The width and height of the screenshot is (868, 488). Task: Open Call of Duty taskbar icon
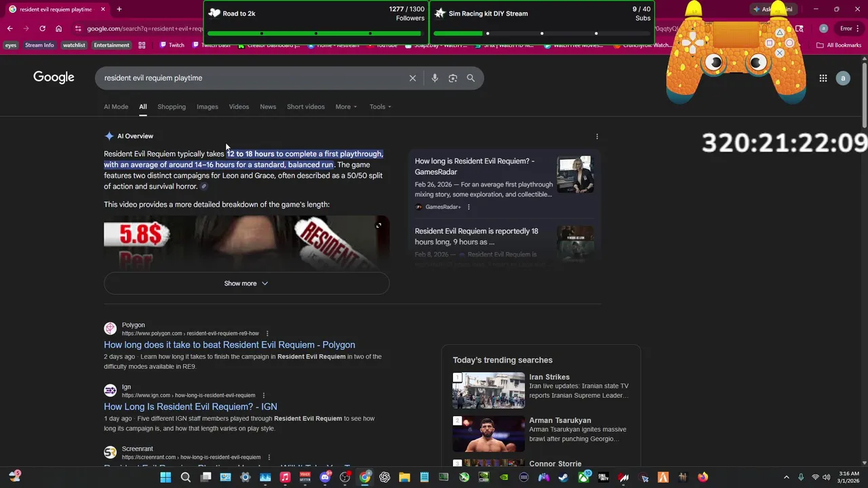(603, 477)
